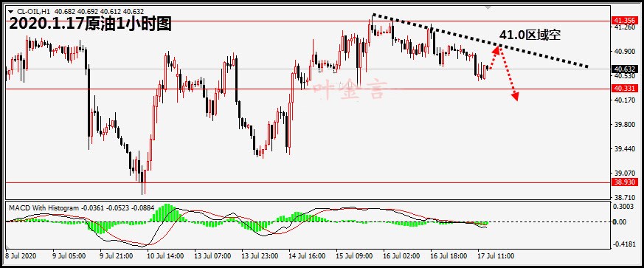Screen dimensions: 644x268
Task: Select the red 41.356 price level tag
Action: [624, 20]
